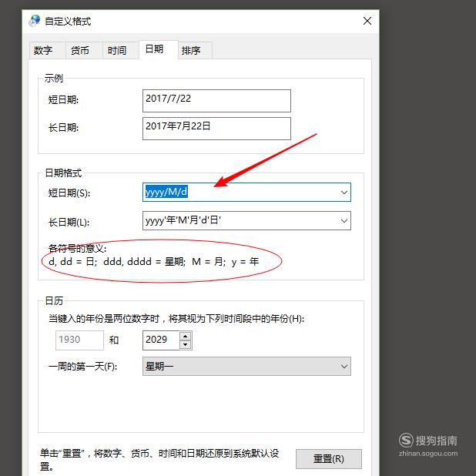Switch to the 货币 tab
This screenshot has width=476, height=476.
tap(84, 50)
